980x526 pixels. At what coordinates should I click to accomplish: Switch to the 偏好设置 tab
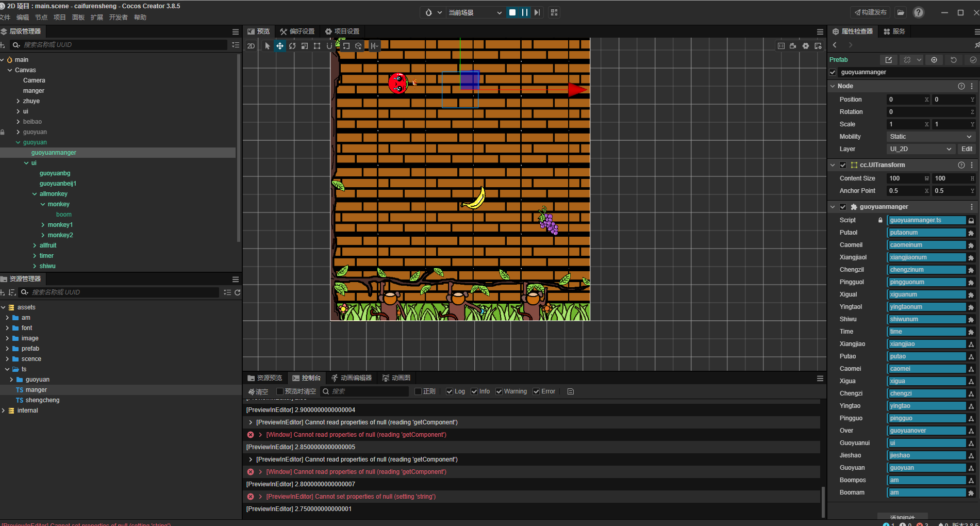(297, 31)
